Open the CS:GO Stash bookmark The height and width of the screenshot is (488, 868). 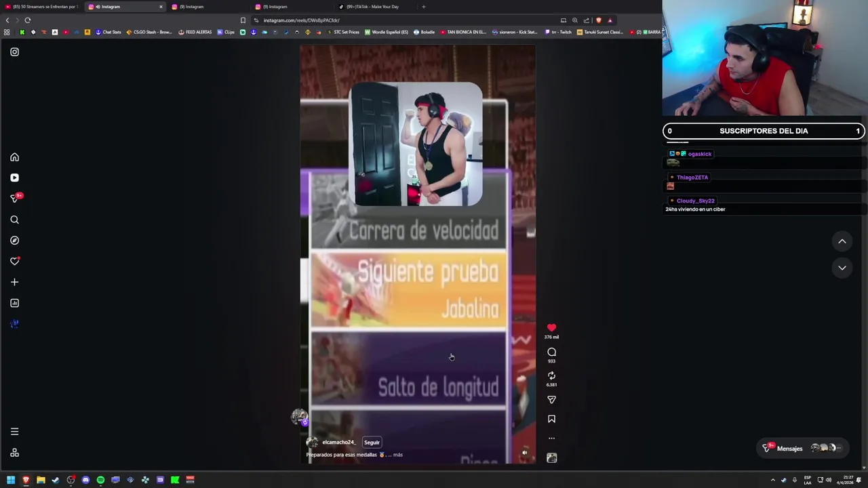coord(149,32)
